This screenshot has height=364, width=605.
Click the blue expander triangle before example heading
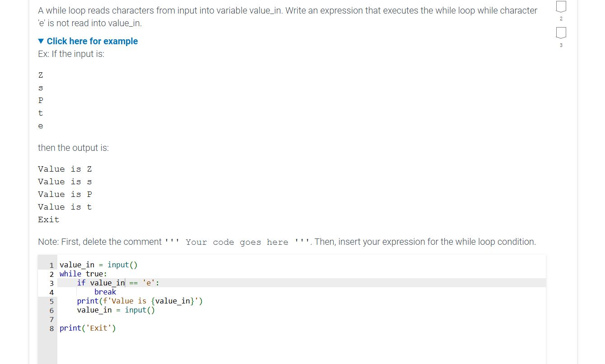(x=41, y=41)
